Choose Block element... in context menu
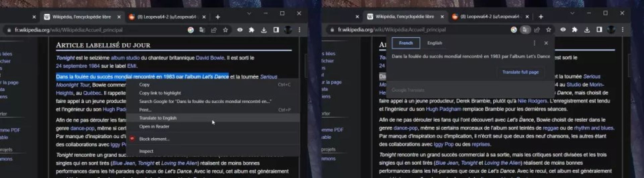Image resolution: width=644 pixels, height=178 pixels. (213, 139)
